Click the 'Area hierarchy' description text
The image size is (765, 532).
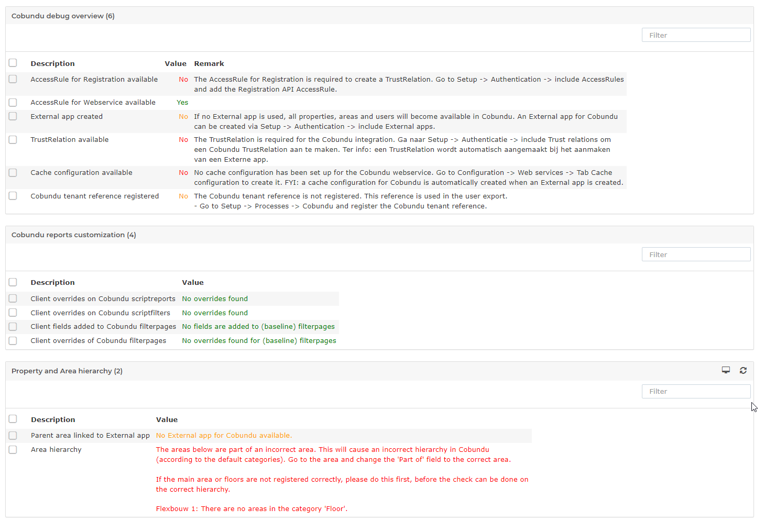(x=56, y=449)
